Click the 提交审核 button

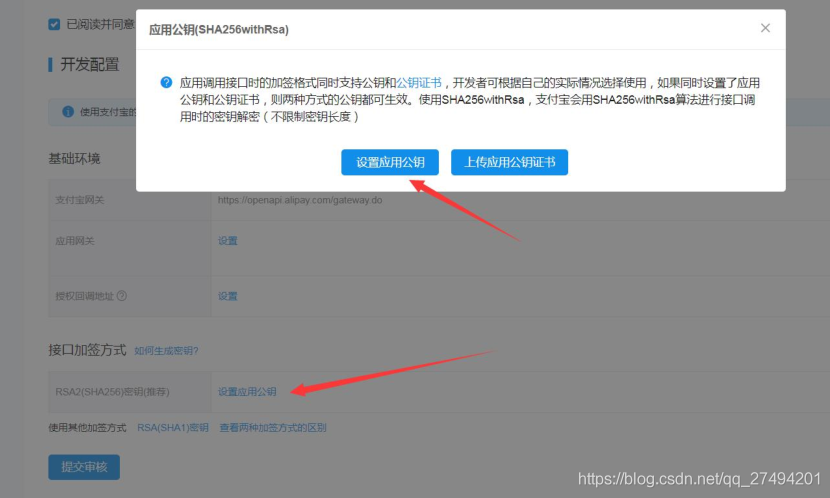coord(84,467)
